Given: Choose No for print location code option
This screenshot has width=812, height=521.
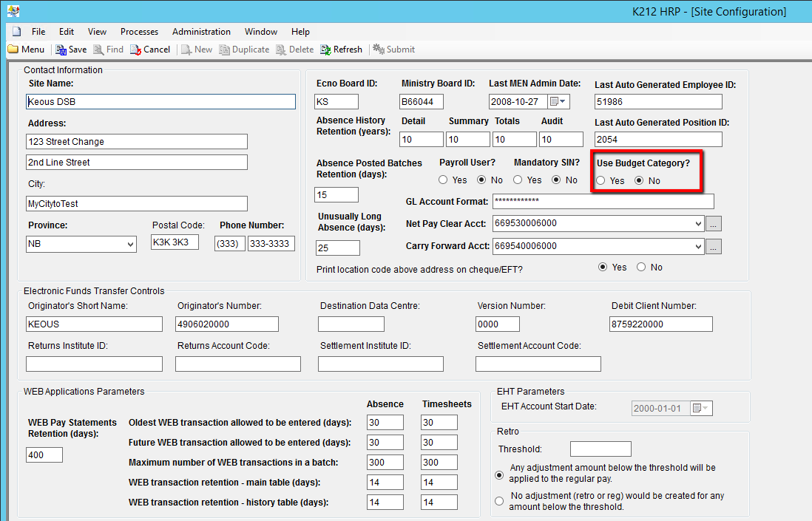Looking at the screenshot, I should click(x=641, y=268).
